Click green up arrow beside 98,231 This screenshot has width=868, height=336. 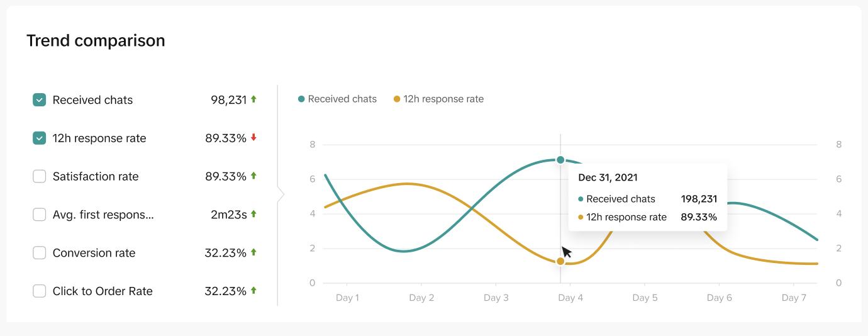tap(253, 99)
